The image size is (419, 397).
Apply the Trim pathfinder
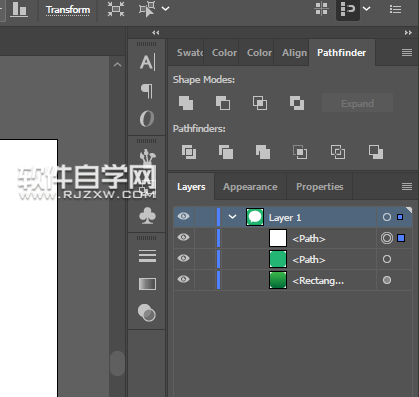pyautogui.click(x=226, y=152)
